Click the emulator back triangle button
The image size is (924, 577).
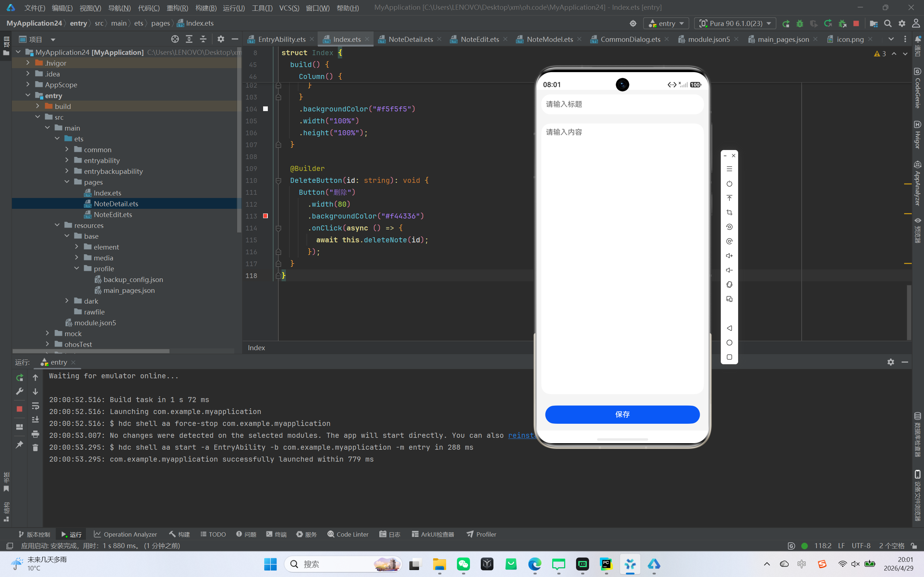(x=729, y=328)
